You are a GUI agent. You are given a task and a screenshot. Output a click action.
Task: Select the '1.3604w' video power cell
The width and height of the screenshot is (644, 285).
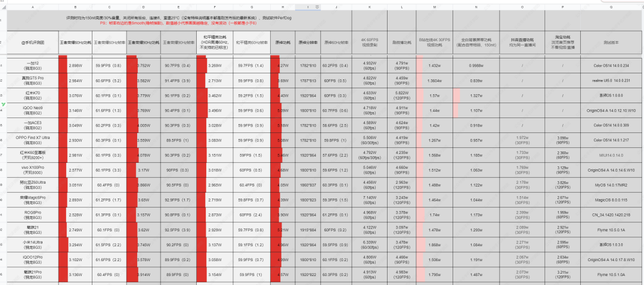[x=435, y=80]
